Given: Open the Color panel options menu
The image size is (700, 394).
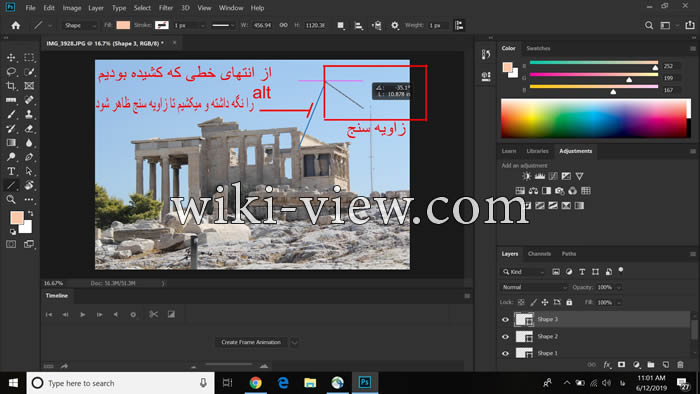Looking at the screenshot, I should [692, 48].
